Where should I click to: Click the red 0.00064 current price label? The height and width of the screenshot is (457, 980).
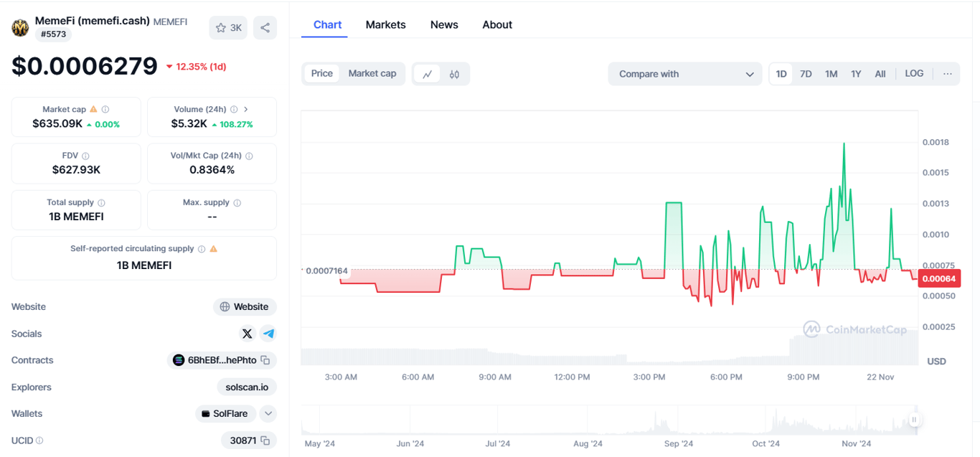(x=938, y=278)
